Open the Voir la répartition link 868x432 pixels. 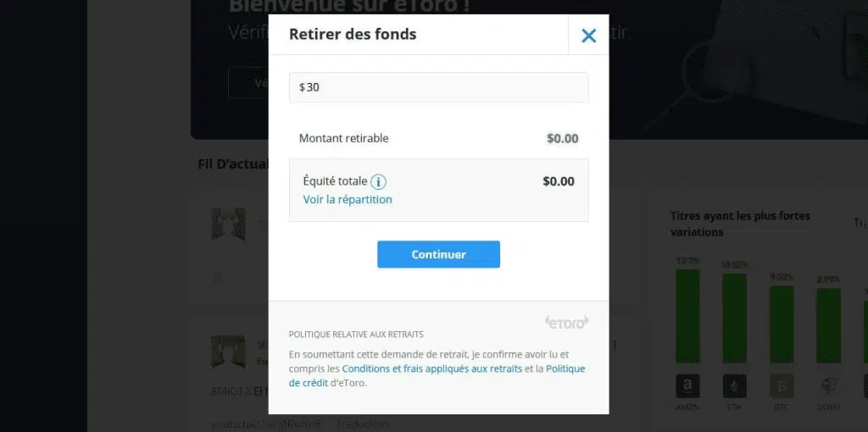pos(347,200)
